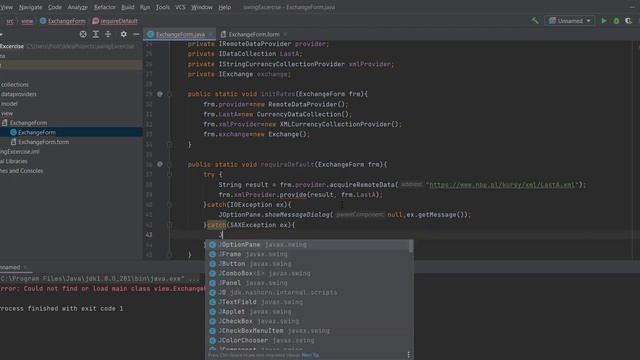Choose JFrame completion suggestion
This screenshot has height=360, width=640.
(308, 254)
